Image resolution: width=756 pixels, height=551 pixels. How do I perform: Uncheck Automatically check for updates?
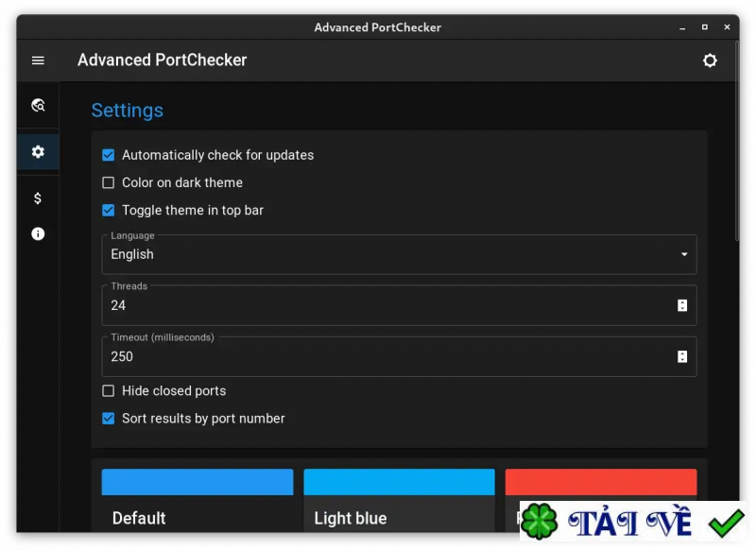point(109,155)
